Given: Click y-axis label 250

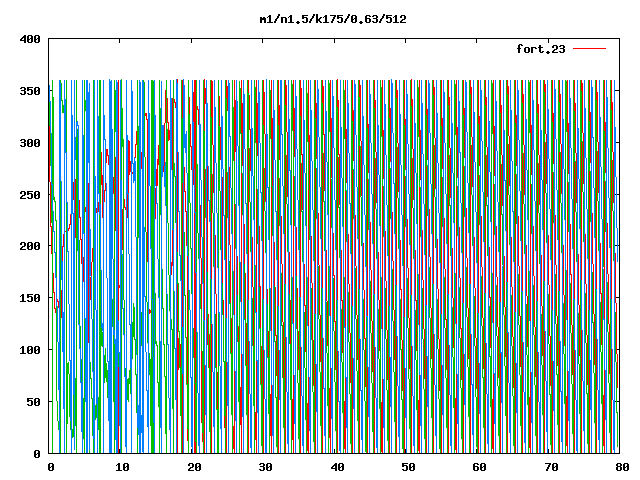Looking at the screenshot, I should pyautogui.click(x=30, y=195).
